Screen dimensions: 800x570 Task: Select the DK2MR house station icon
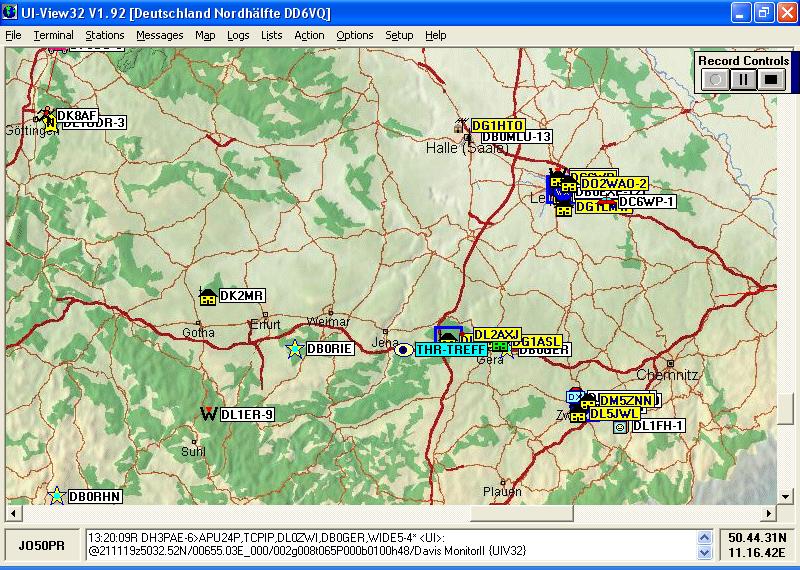(x=208, y=296)
